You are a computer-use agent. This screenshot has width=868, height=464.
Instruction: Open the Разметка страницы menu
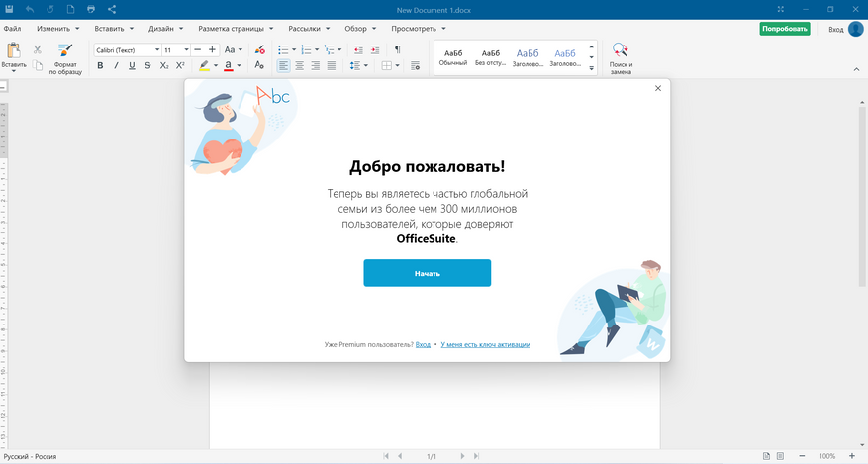pyautogui.click(x=236, y=29)
